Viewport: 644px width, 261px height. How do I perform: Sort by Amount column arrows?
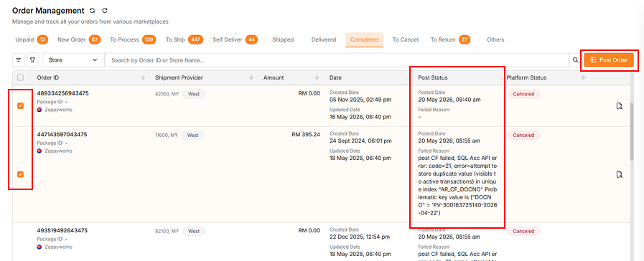[x=317, y=77]
